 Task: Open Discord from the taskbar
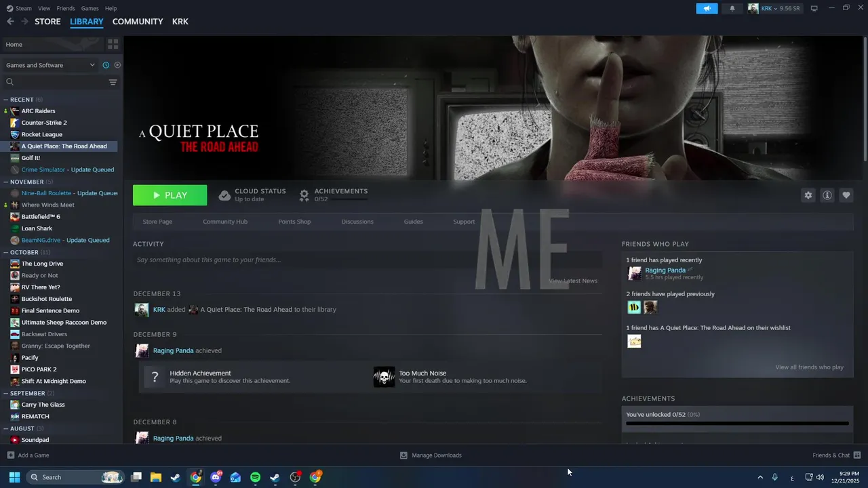[x=216, y=477]
